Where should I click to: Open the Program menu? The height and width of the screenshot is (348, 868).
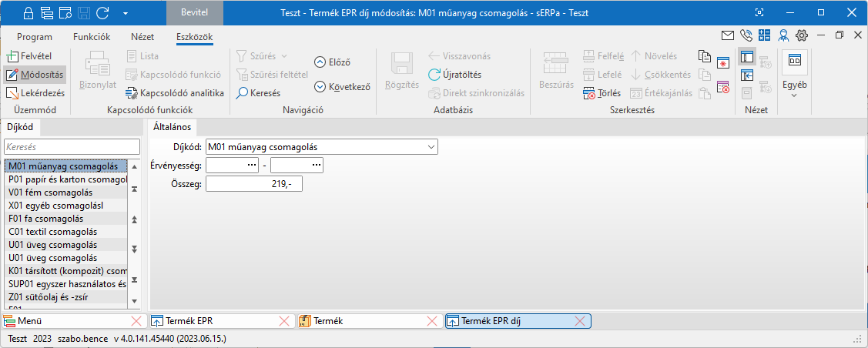pyautogui.click(x=35, y=37)
